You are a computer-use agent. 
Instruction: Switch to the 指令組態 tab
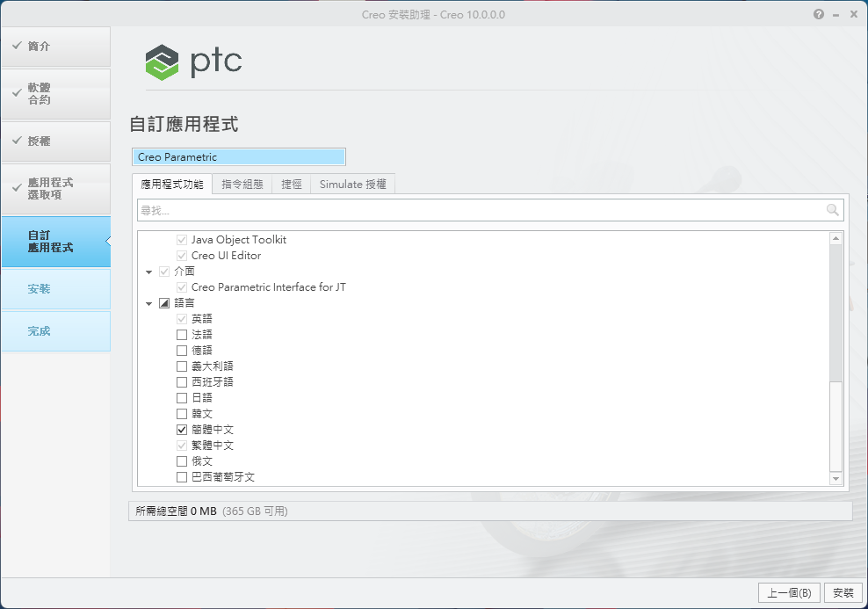(242, 185)
